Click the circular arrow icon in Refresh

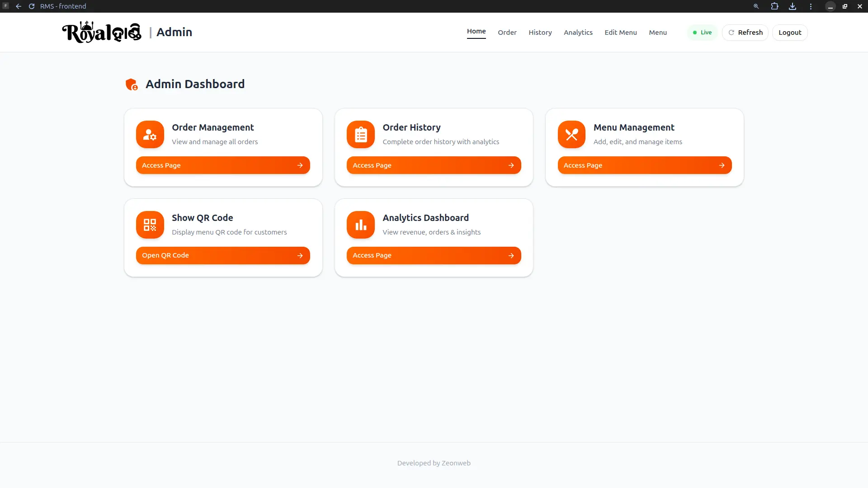731,33
